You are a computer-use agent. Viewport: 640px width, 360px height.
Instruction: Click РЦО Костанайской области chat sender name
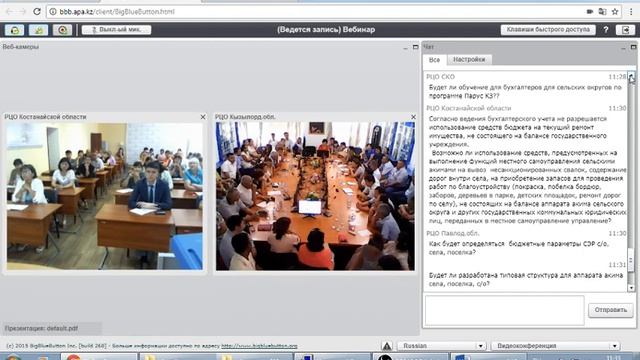click(469, 108)
